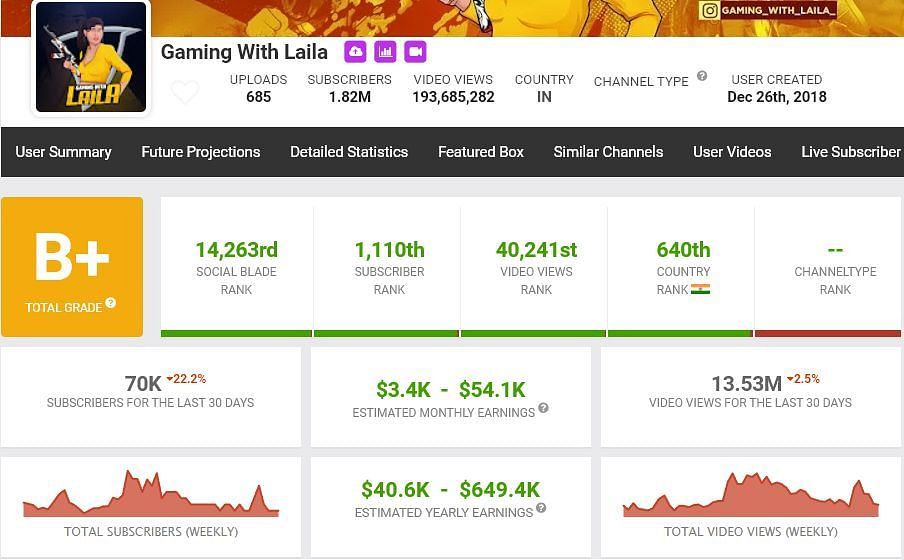Click the 22.2% subscriber decrease indicator
This screenshot has width=904, height=560.
tap(186, 379)
